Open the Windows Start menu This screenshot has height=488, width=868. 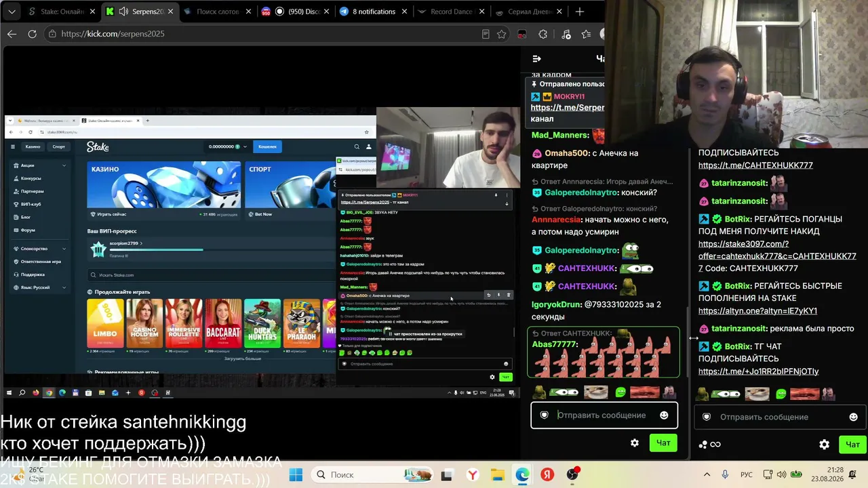[296, 475]
